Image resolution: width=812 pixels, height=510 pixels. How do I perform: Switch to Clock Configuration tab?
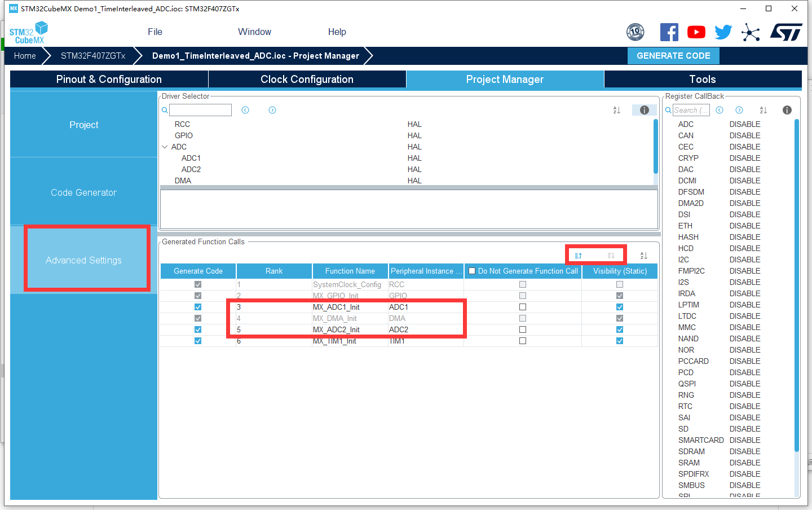coord(307,79)
